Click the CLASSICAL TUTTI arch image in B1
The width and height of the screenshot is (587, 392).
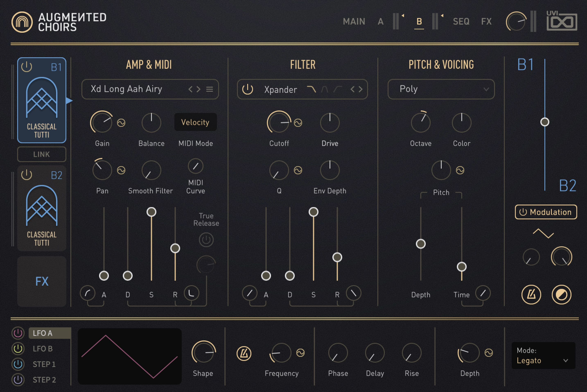(42, 98)
